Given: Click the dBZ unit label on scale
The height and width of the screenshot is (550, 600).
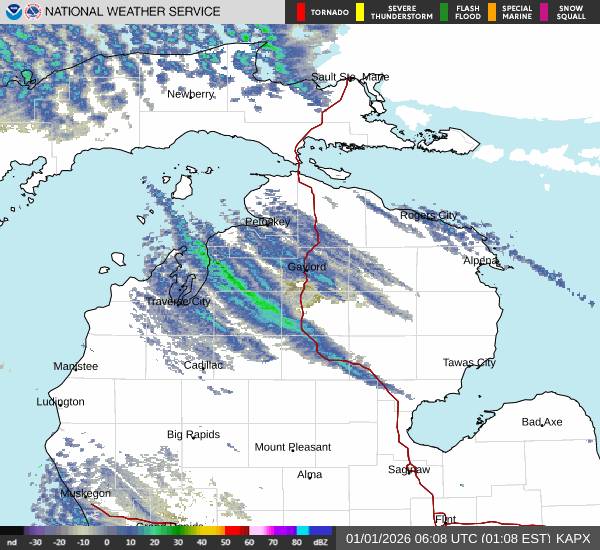Looking at the screenshot, I should pos(320,541).
